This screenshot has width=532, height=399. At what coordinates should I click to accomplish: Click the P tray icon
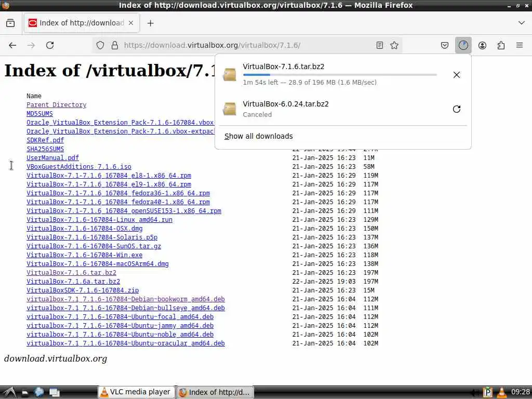[487, 392]
